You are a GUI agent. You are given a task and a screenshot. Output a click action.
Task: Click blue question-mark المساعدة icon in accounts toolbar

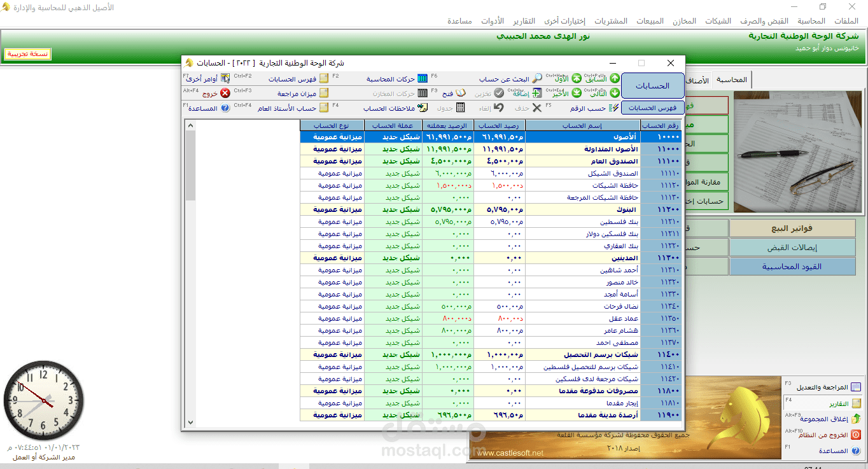coord(225,108)
